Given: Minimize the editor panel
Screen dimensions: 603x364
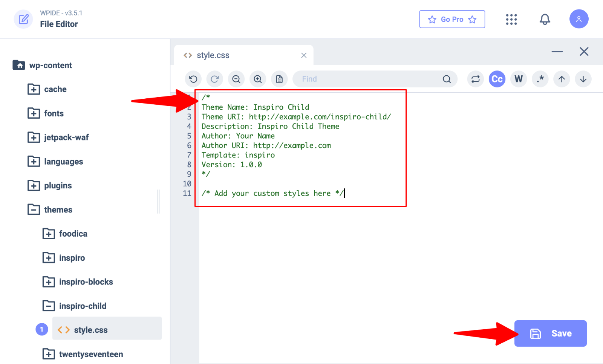Looking at the screenshot, I should click(557, 52).
